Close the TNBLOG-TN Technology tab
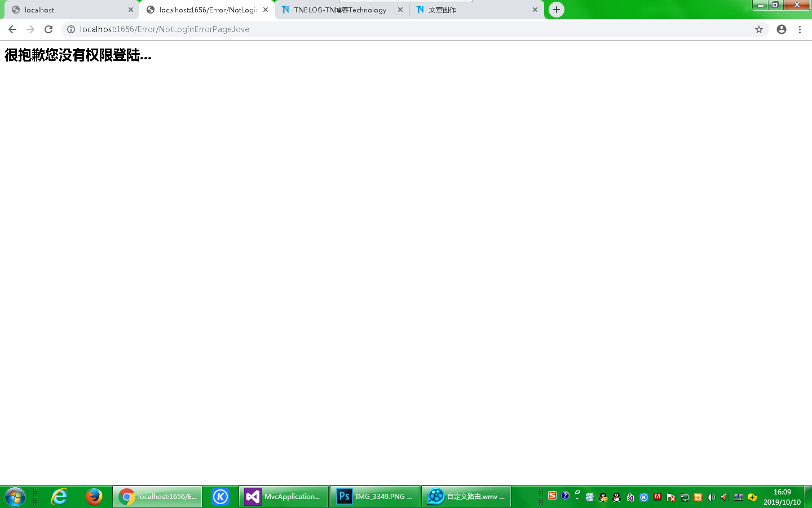 click(400, 10)
